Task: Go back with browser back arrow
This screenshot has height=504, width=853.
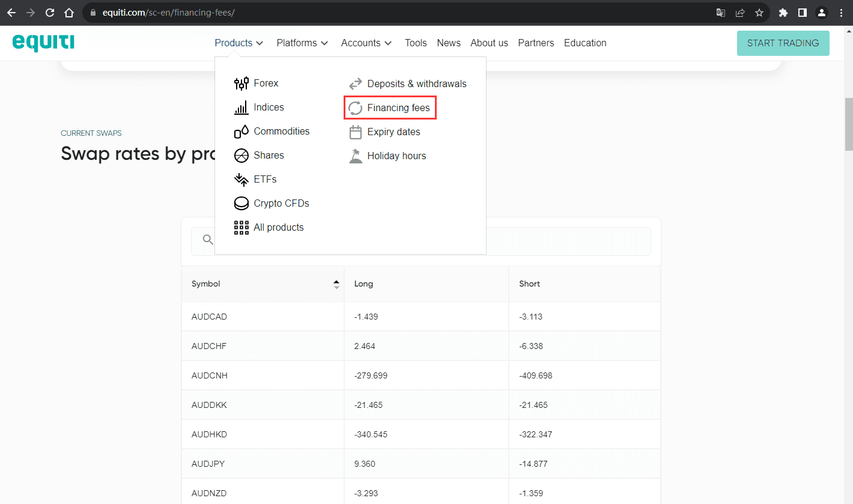Action: [x=11, y=13]
